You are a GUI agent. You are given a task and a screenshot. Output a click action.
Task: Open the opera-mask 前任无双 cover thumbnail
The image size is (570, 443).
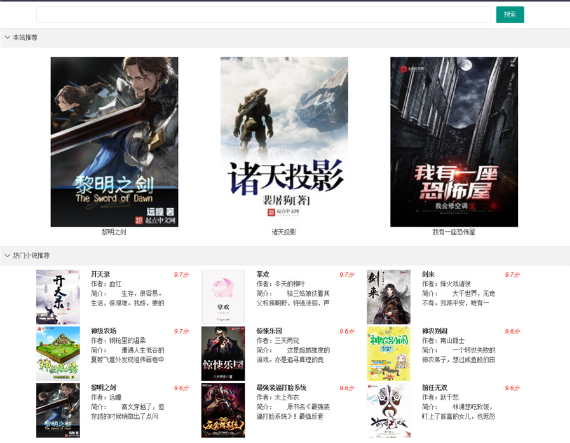point(389,410)
